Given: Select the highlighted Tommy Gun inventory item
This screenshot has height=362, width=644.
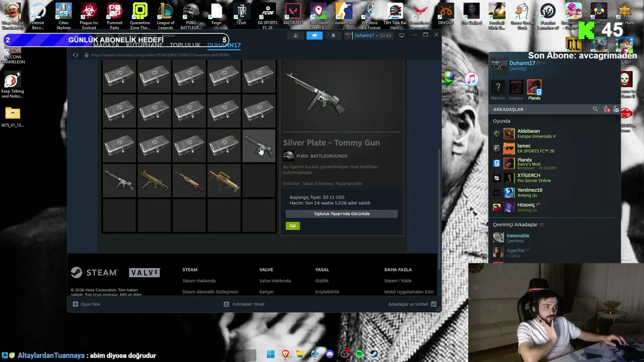Looking at the screenshot, I should tap(259, 145).
